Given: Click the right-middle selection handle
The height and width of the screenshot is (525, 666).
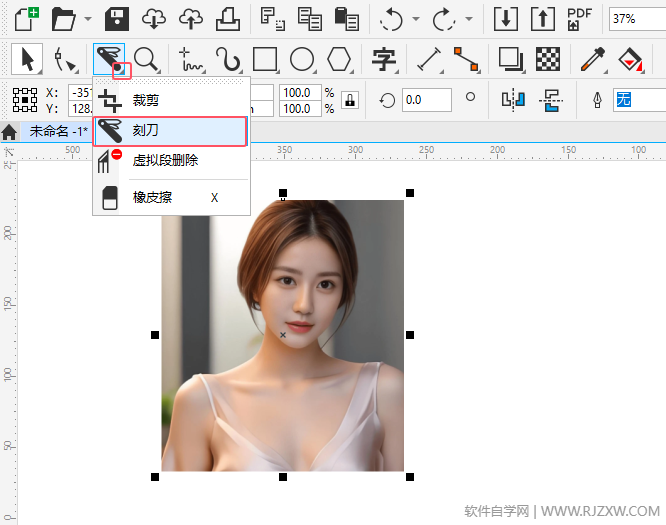Looking at the screenshot, I should (x=410, y=335).
